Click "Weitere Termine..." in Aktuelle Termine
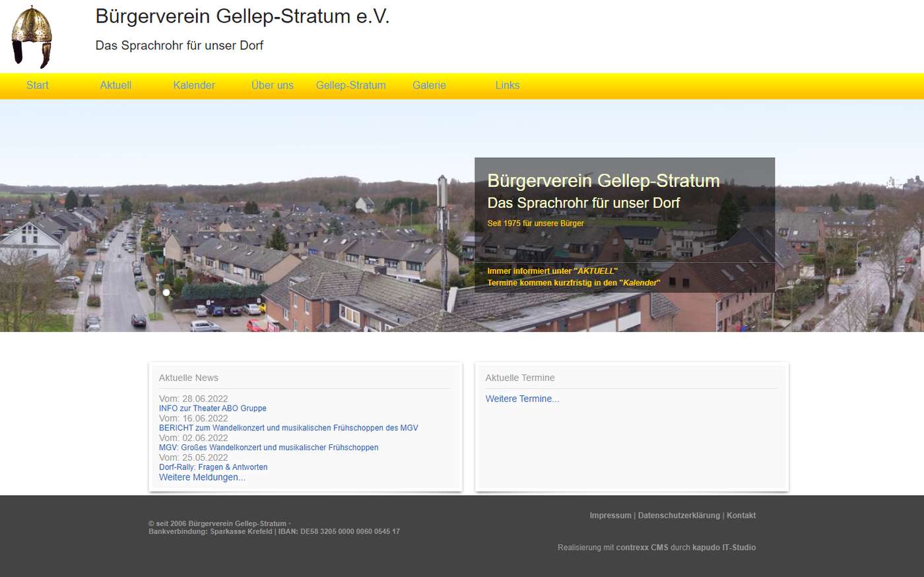Image resolution: width=924 pixels, height=577 pixels. [522, 399]
